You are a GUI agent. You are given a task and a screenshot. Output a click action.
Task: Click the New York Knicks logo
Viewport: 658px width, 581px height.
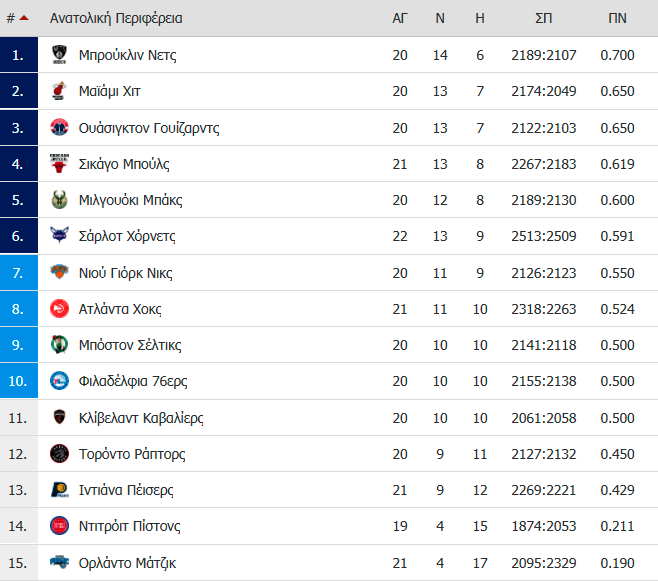coord(59,272)
